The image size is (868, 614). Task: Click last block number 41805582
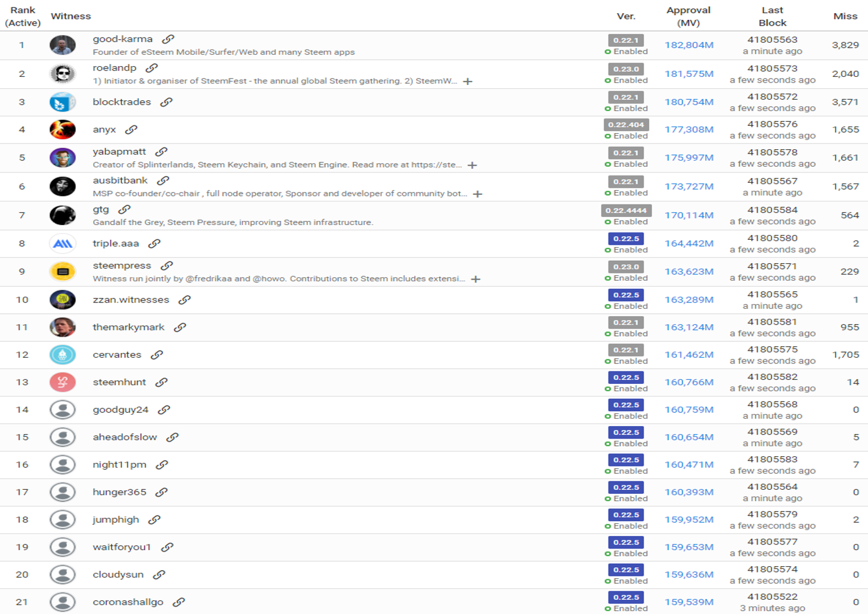(x=772, y=377)
